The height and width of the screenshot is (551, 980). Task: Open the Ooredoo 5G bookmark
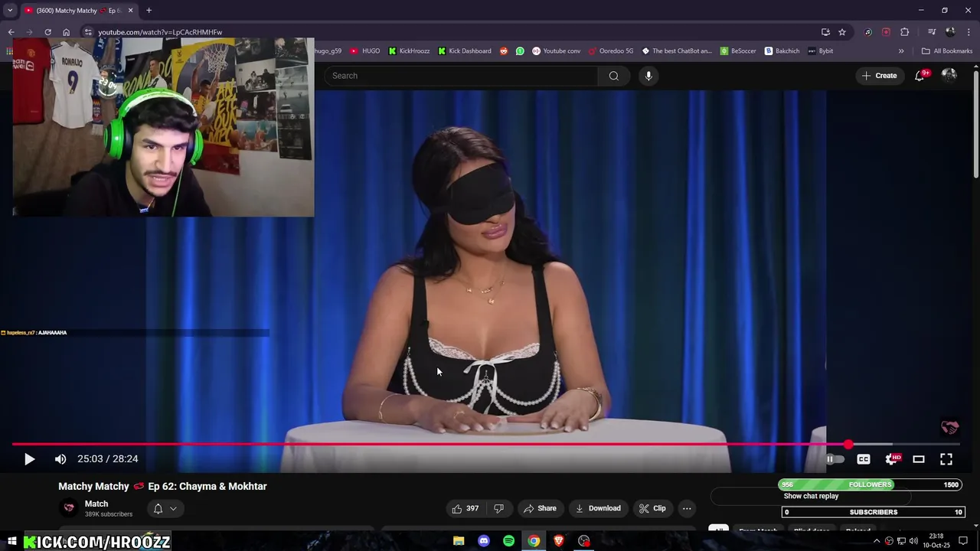click(x=610, y=51)
